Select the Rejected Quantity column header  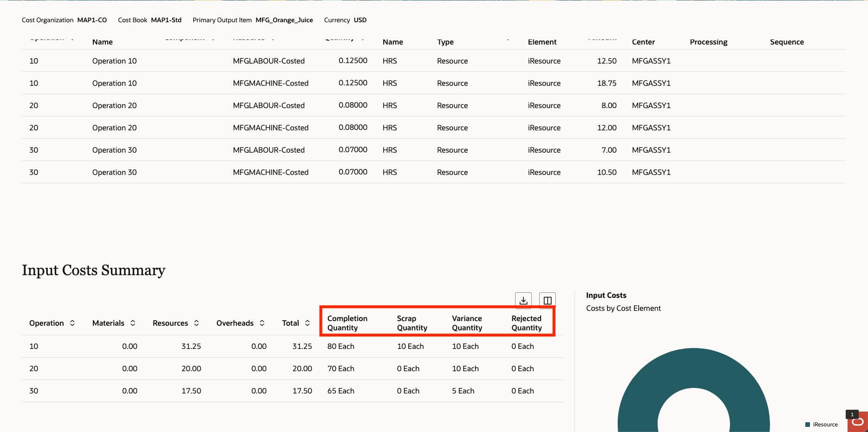527,323
